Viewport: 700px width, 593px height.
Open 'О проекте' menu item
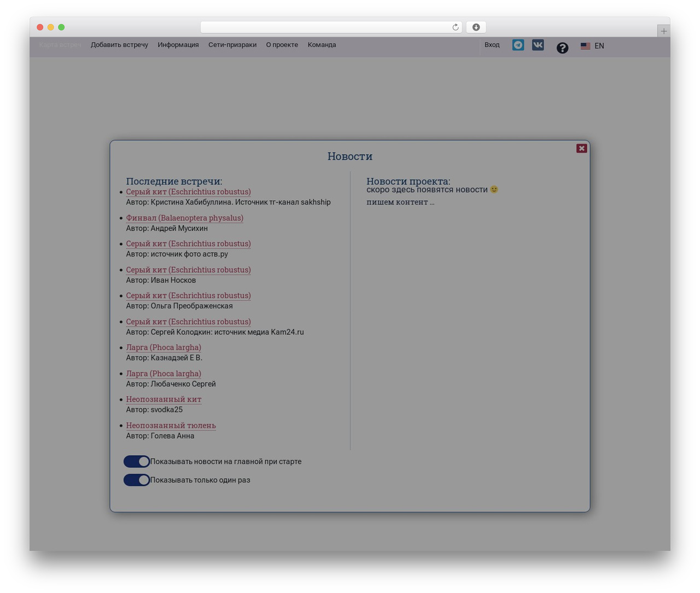pyautogui.click(x=282, y=45)
